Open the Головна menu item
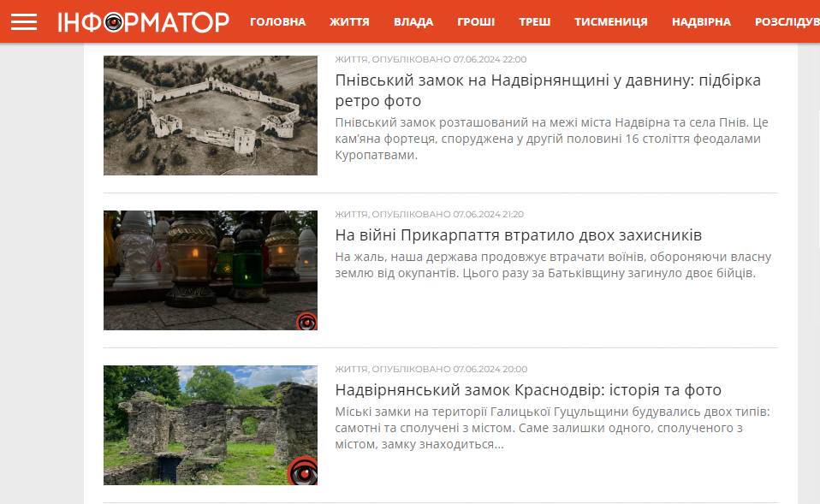This screenshot has width=820, height=504. 277,22
